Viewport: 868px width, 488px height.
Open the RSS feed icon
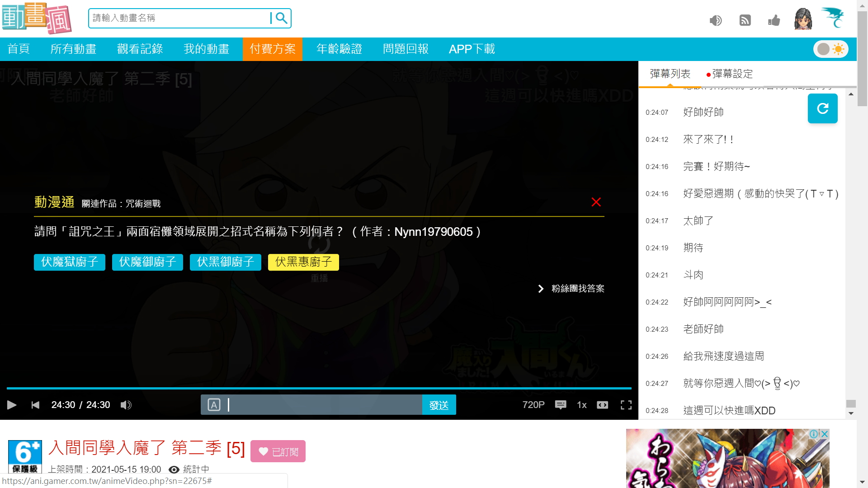point(745,20)
